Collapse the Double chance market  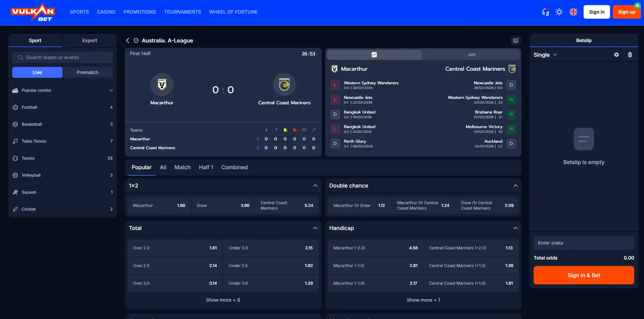tap(515, 185)
